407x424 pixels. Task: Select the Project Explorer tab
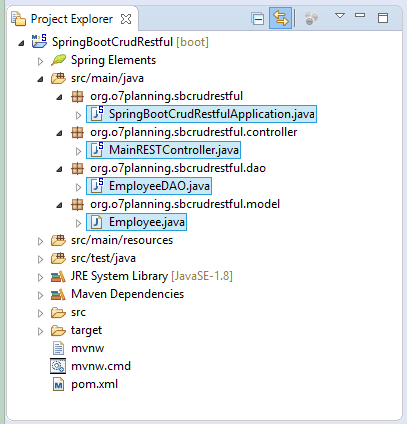(71, 19)
